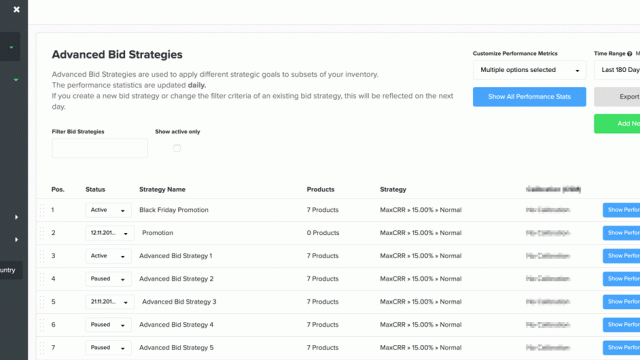This screenshot has height=360, width=640.
Task: Click 7 Products in Black Friday Promotion row
Action: 322,210
